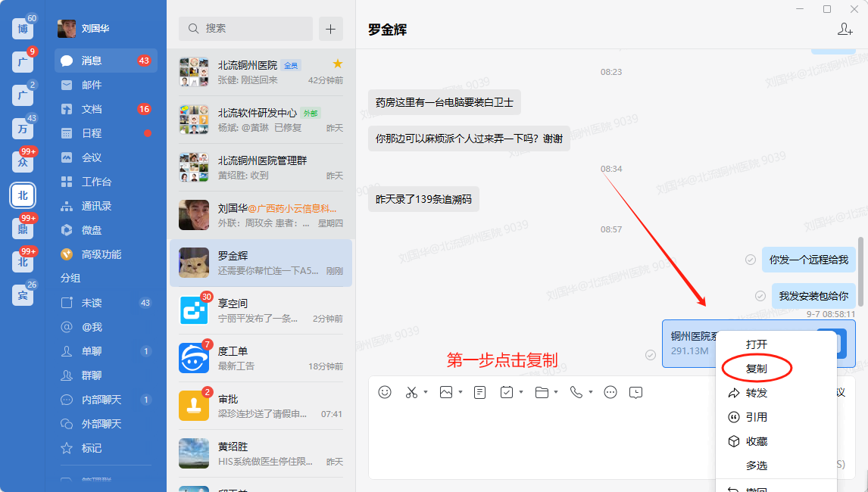Open 消息 in the navigation sidebar
The height and width of the screenshot is (492, 868).
pyautogui.click(x=106, y=61)
